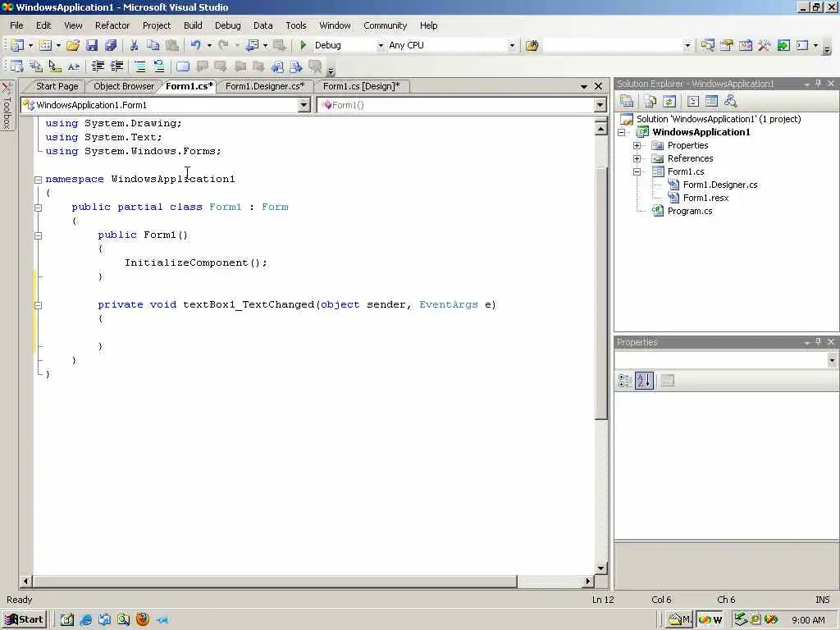The height and width of the screenshot is (630, 840).
Task: Refresh the Solution Explorer
Action: 669,101
